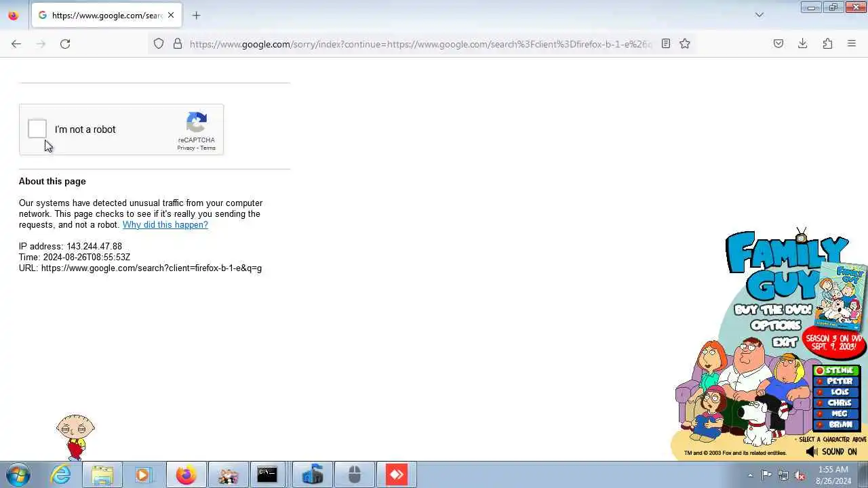Bookmark this page with the star icon

tap(685, 43)
